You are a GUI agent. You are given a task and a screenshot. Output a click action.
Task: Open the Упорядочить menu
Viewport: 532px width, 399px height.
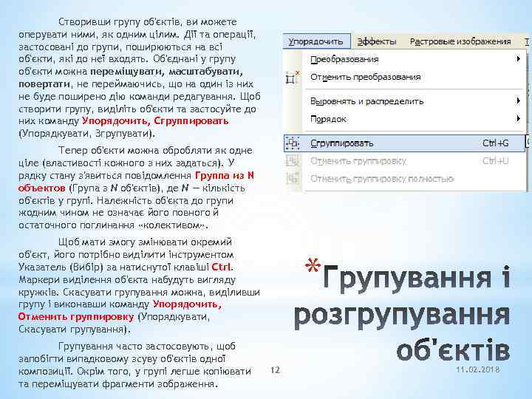tap(316, 41)
